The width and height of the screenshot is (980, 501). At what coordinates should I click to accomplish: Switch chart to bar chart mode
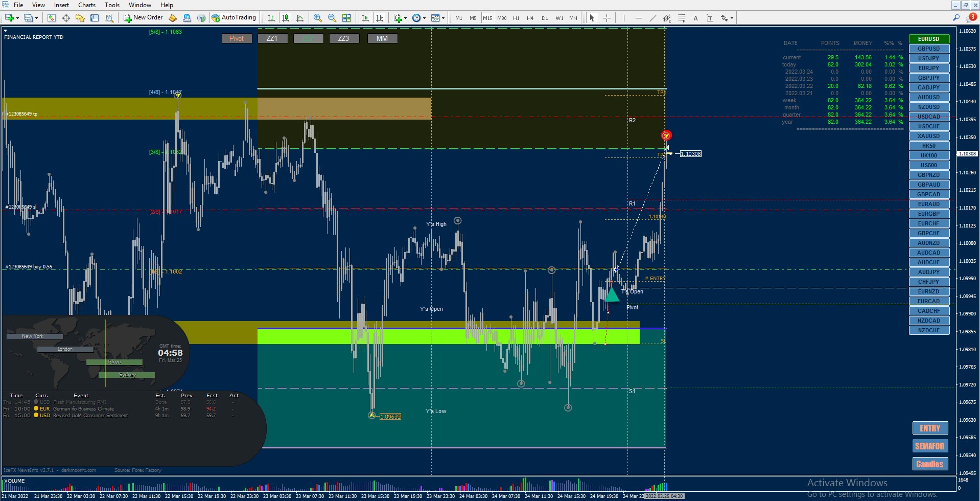(x=271, y=18)
